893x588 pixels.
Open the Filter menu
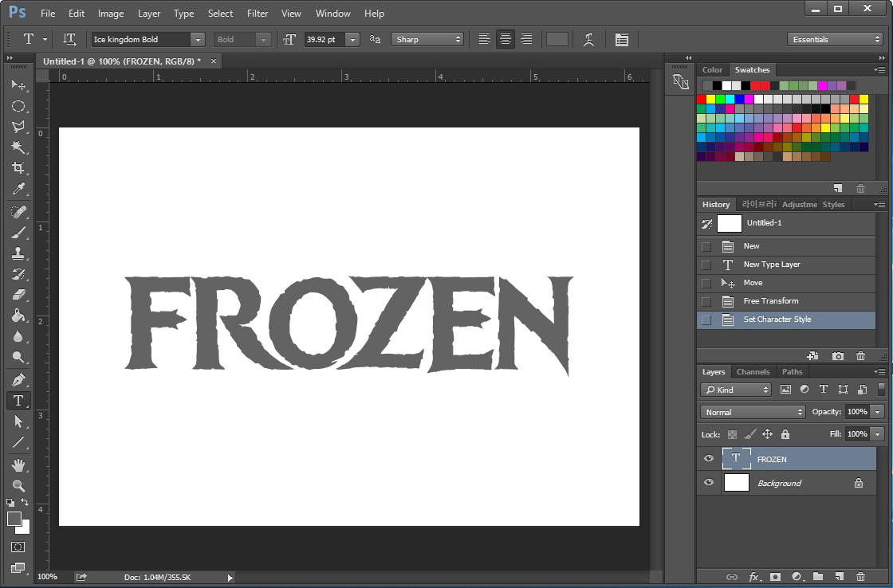(x=258, y=13)
